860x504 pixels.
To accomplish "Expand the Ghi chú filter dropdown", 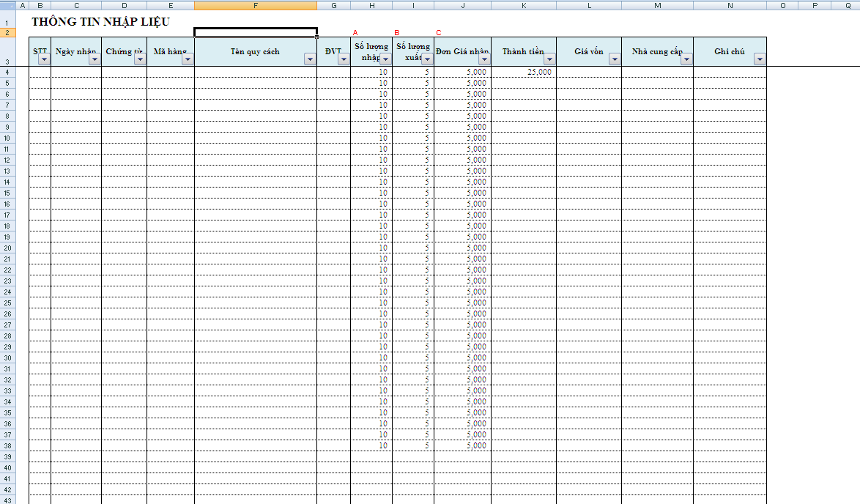I will [760, 60].
